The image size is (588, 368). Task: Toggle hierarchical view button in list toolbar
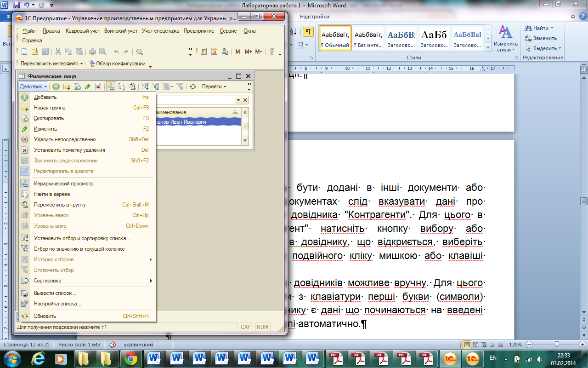[111, 86]
